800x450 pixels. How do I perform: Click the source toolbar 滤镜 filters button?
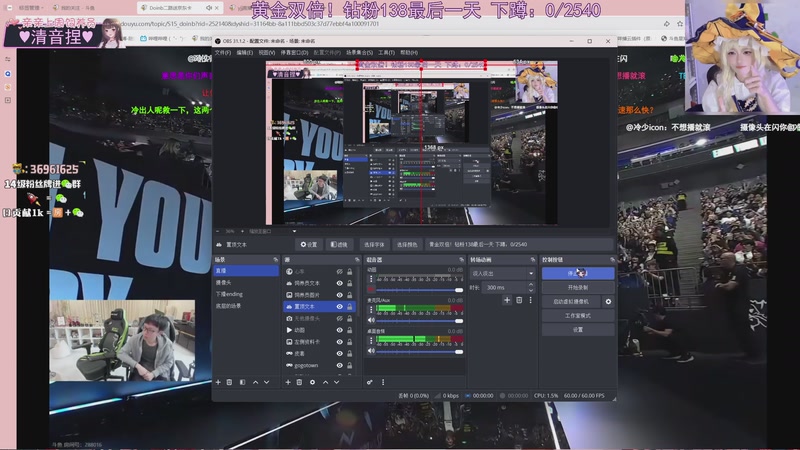339,244
